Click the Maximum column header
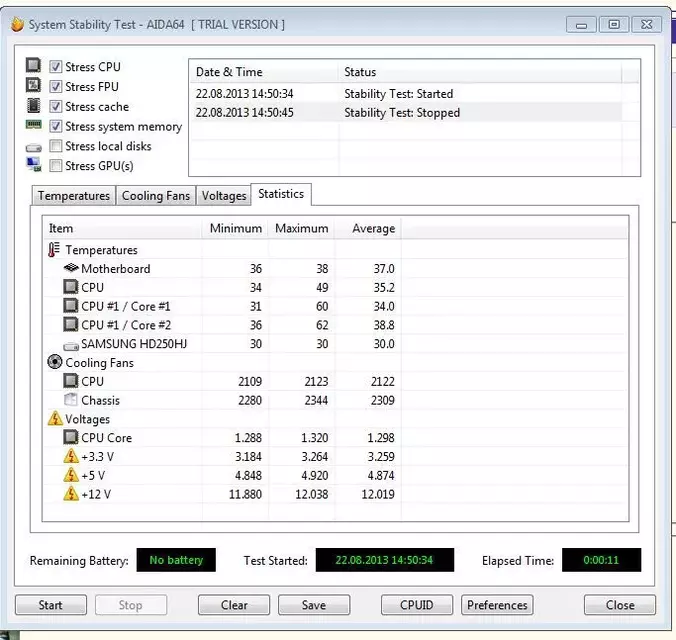 pyautogui.click(x=301, y=228)
